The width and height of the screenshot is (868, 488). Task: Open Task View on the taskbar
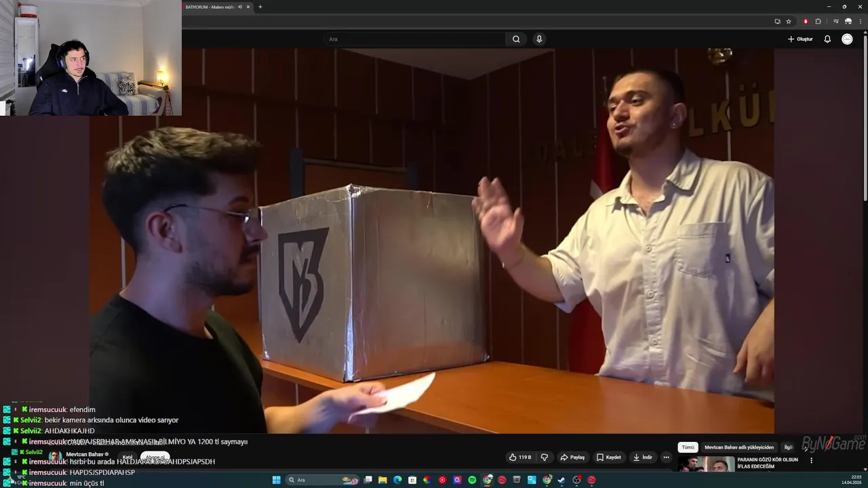tap(368, 480)
